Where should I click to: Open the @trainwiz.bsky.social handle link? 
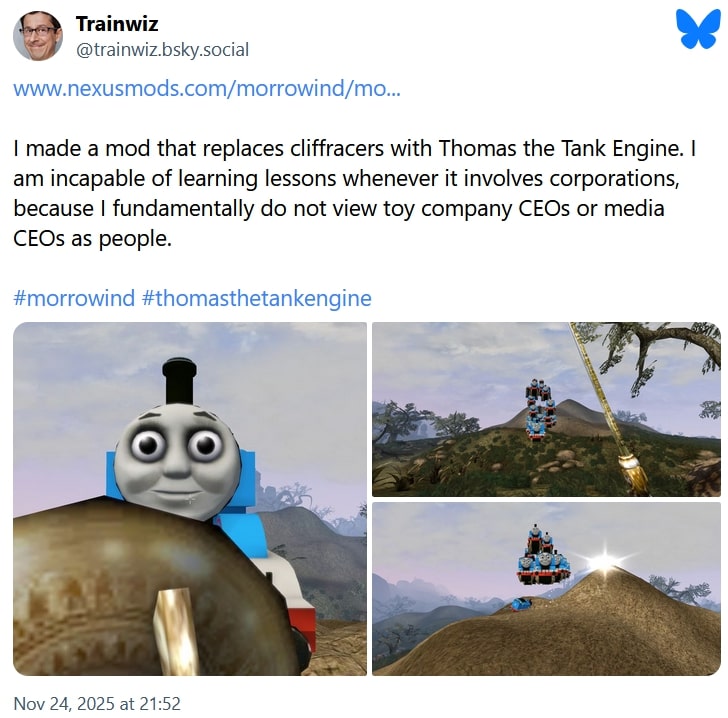[162, 50]
